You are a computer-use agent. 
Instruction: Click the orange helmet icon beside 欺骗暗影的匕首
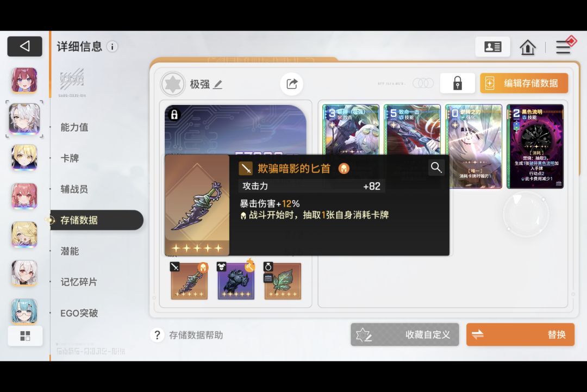click(344, 169)
